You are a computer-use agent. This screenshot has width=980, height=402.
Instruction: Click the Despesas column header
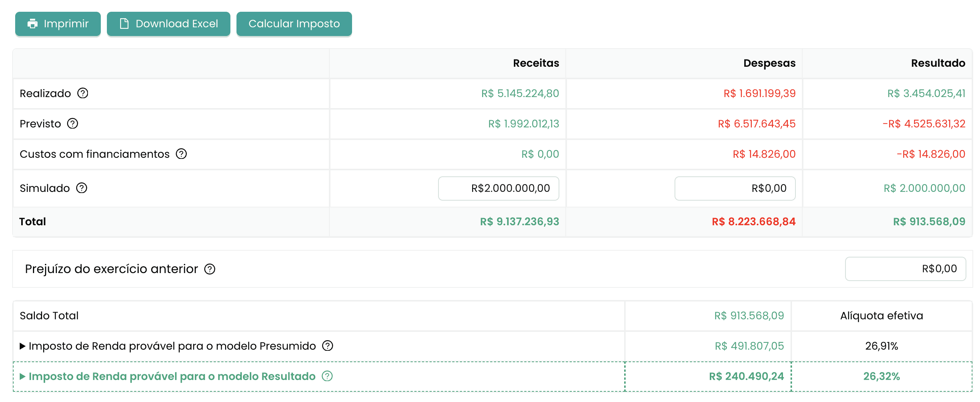[x=769, y=63]
